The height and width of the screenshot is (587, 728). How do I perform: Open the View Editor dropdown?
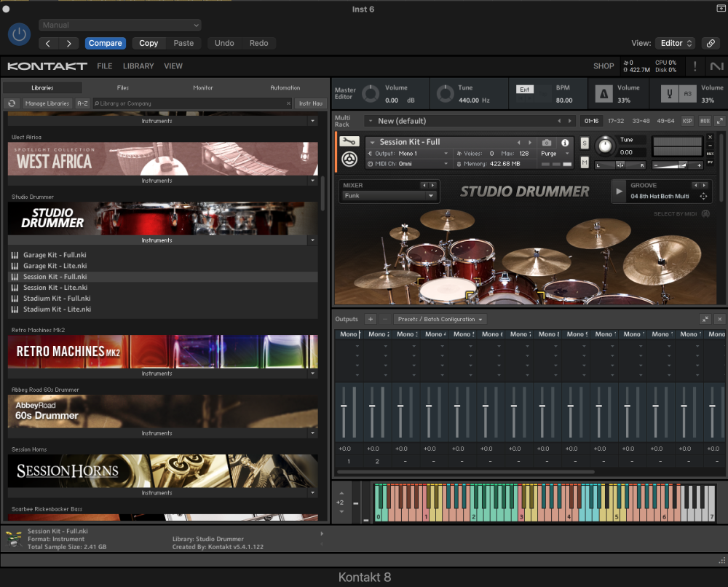click(676, 43)
